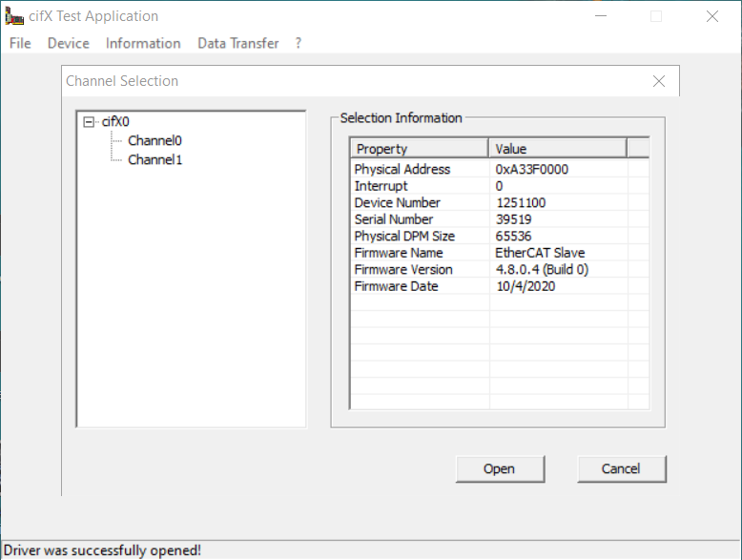Click the Cancel button
Viewport: 742px width, 560px height.
(621, 468)
